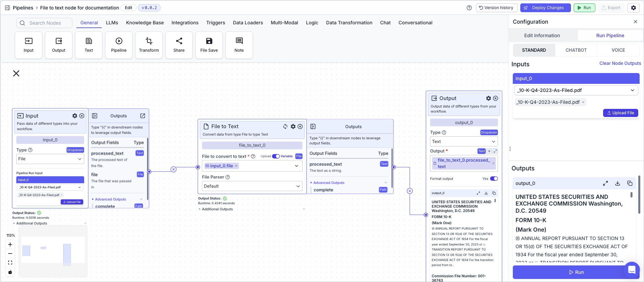Click the Outputs panel scrollbar

click(x=639, y=194)
